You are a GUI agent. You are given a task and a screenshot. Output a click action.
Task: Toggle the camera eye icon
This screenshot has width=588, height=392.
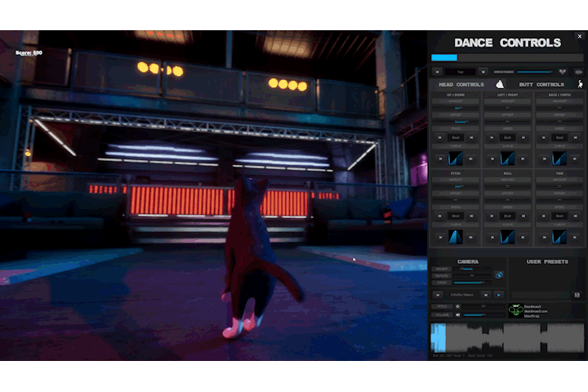coord(499,275)
